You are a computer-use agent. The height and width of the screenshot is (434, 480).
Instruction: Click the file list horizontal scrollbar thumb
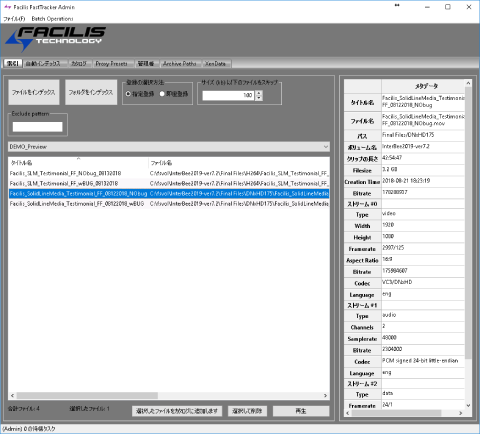click(x=87, y=396)
